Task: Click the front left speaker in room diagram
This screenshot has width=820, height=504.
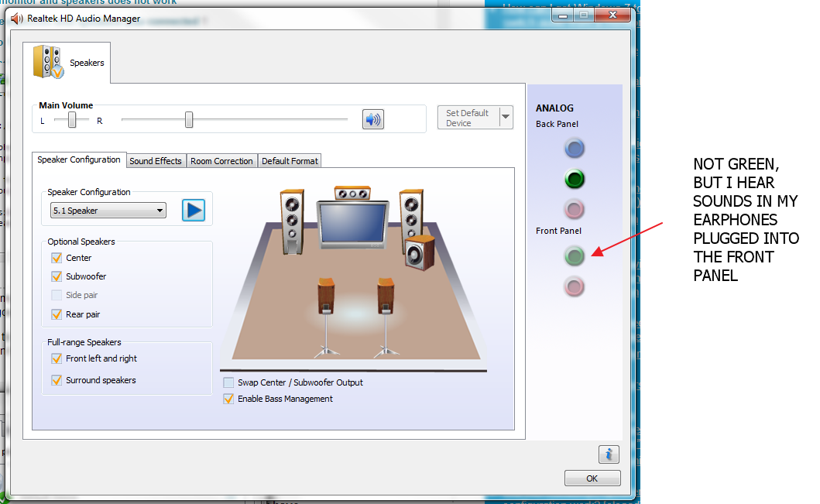Action: tap(293, 221)
